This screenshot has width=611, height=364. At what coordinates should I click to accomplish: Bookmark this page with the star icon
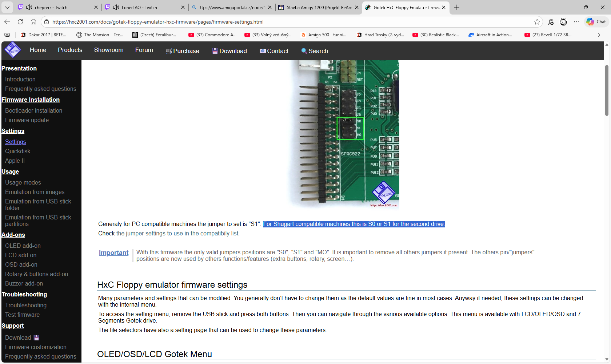pos(537,22)
